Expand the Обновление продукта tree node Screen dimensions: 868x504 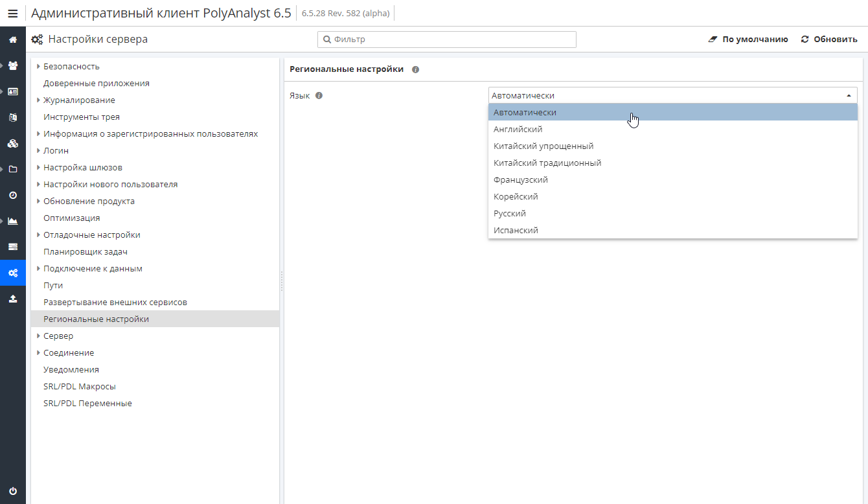pos(38,201)
